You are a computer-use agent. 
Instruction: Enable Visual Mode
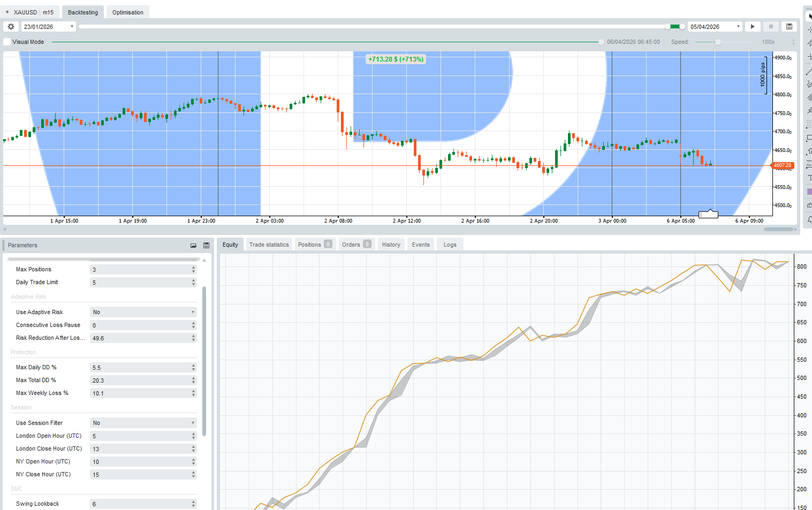tap(7, 42)
